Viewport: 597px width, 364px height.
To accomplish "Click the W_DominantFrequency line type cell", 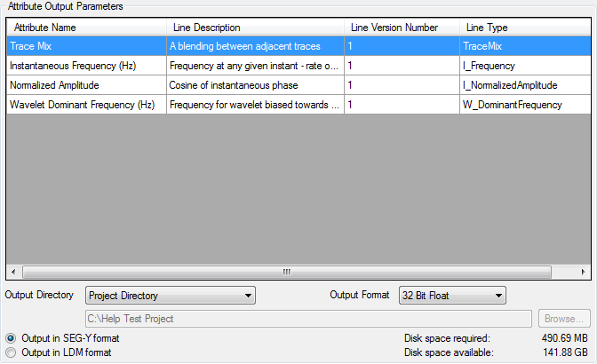I will click(x=525, y=105).
